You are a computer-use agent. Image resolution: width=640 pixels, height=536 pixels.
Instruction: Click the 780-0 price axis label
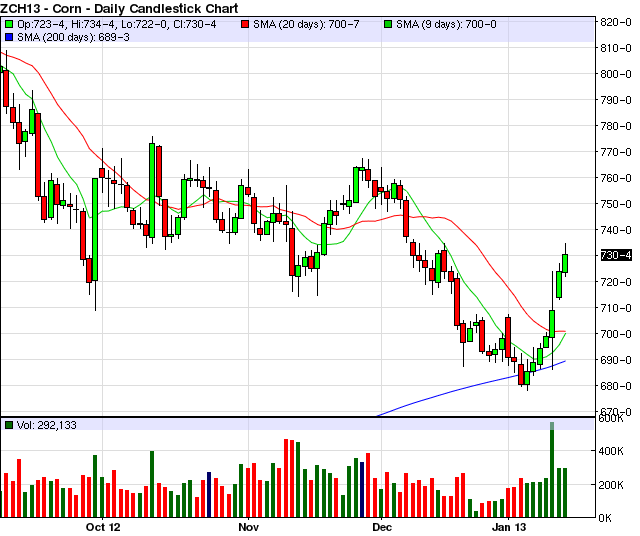tap(616, 126)
